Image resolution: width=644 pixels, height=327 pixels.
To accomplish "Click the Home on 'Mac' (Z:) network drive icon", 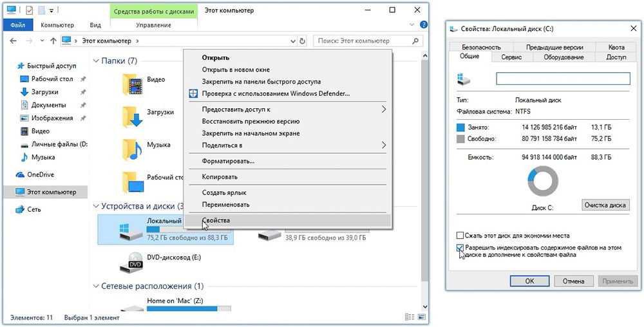I will click(x=131, y=308).
